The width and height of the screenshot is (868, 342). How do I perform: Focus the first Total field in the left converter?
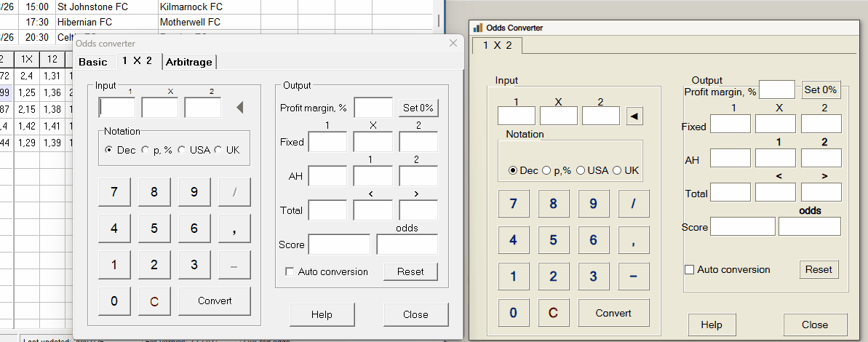tap(327, 210)
